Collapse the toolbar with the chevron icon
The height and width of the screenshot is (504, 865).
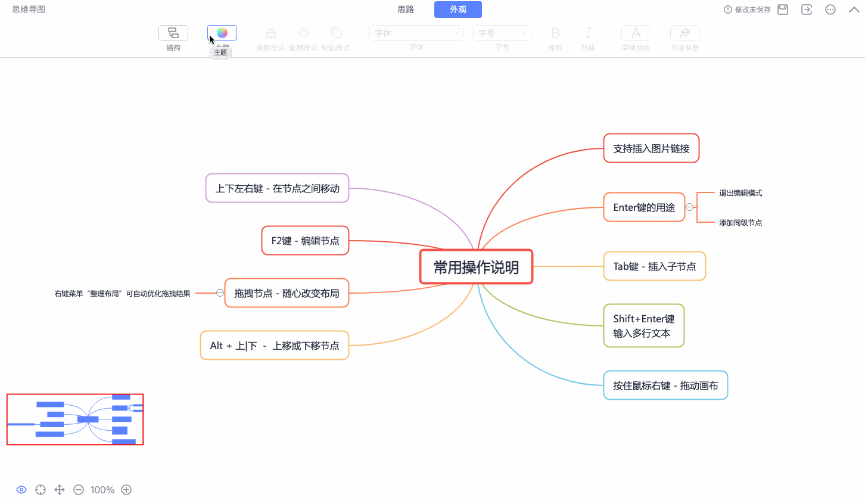tap(854, 10)
